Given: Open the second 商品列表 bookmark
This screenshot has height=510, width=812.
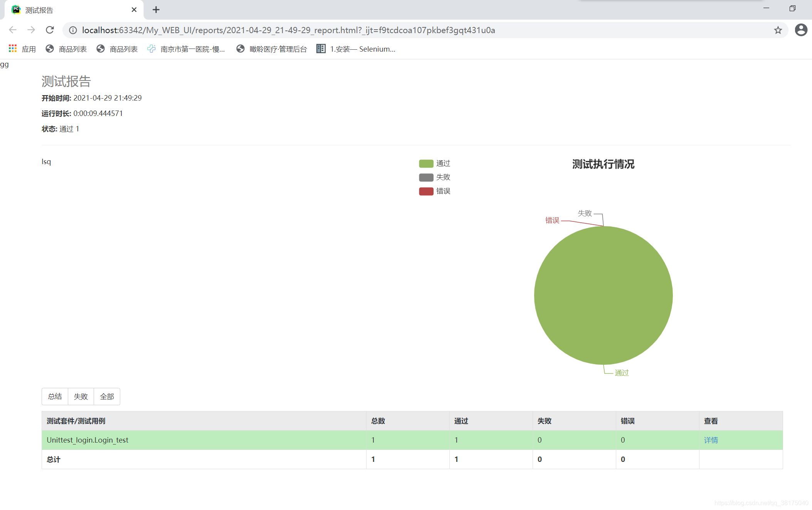Looking at the screenshot, I should (117, 49).
